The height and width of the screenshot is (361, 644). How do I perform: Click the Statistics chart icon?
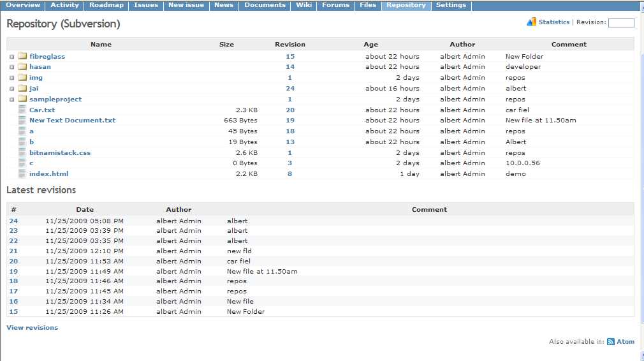pyautogui.click(x=531, y=22)
